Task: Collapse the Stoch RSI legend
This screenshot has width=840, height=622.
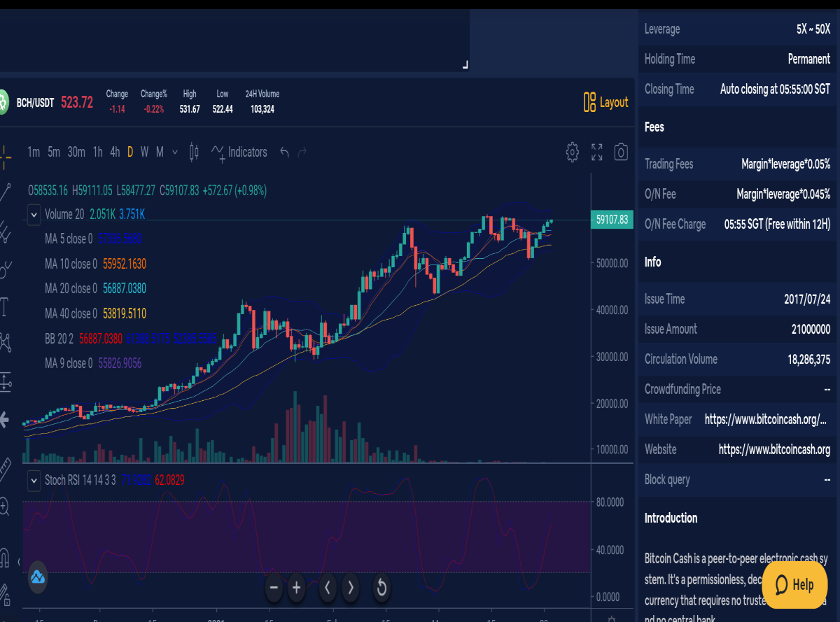Action: pyautogui.click(x=33, y=480)
